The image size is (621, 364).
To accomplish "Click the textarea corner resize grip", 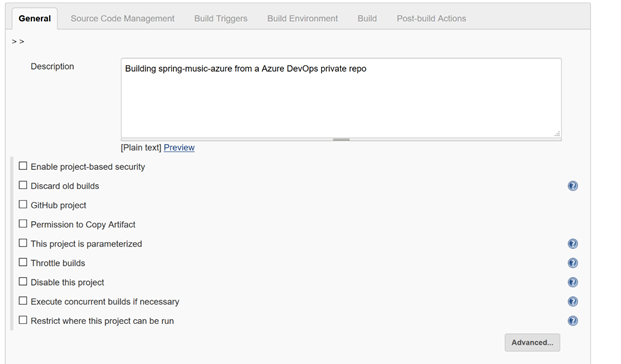I will 557,134.
